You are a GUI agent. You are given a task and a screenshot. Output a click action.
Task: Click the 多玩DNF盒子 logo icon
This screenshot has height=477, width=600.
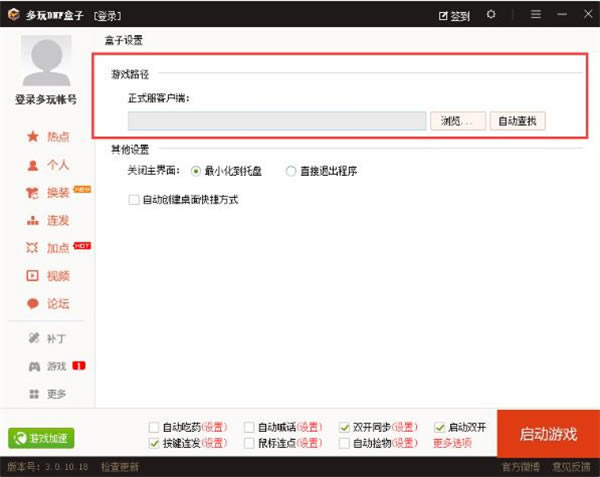[13, 15]
